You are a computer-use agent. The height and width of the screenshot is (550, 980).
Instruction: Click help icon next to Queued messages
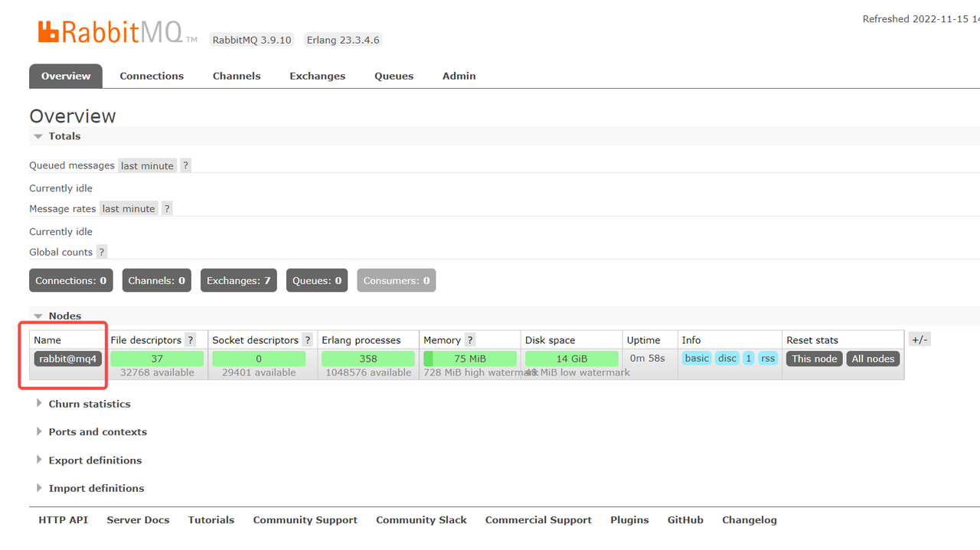pos(185,166)
